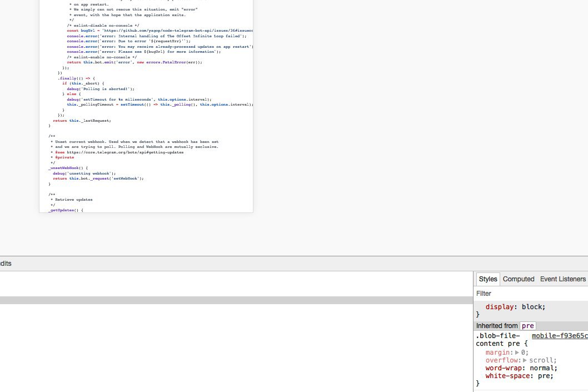Click the 'event, with the hope' comment line
This screenshot has width=588, height=392.
127,15
